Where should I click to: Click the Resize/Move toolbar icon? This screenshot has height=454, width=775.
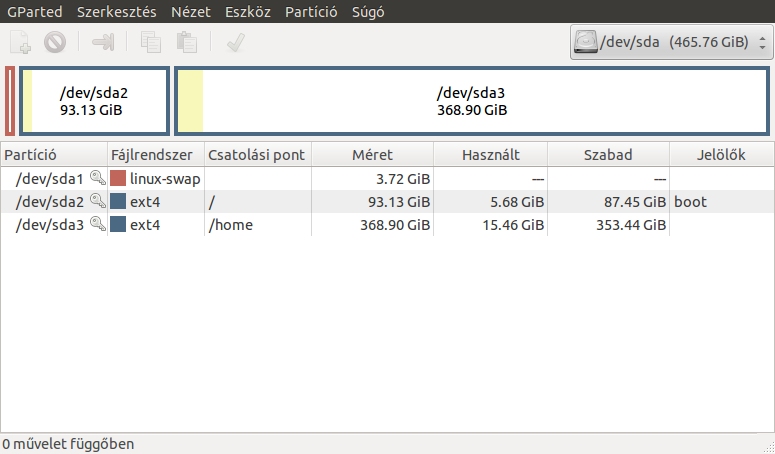103,42
